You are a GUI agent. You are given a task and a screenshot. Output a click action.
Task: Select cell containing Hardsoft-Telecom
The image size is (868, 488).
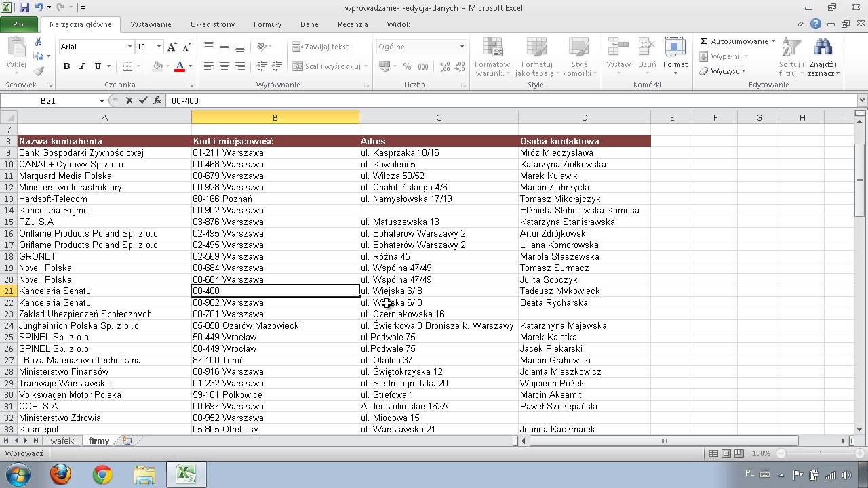(x=104, y=199)
